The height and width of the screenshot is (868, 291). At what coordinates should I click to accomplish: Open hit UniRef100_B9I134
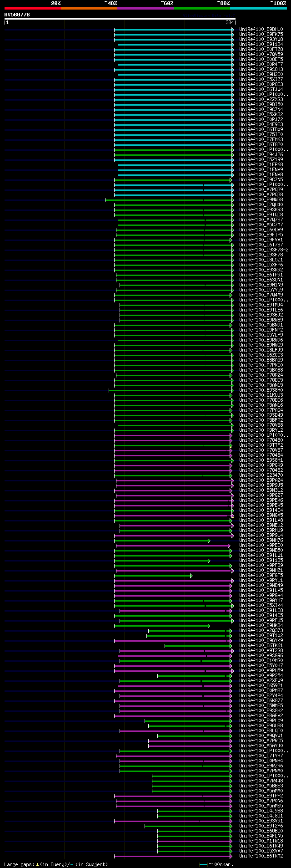[x=261, y=45]
